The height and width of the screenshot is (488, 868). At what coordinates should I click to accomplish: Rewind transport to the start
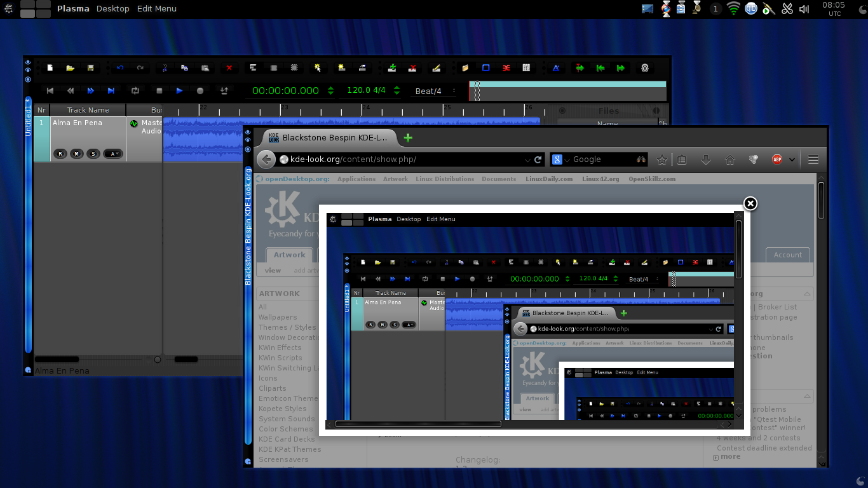pyautogui.click(x=50, y=91)
